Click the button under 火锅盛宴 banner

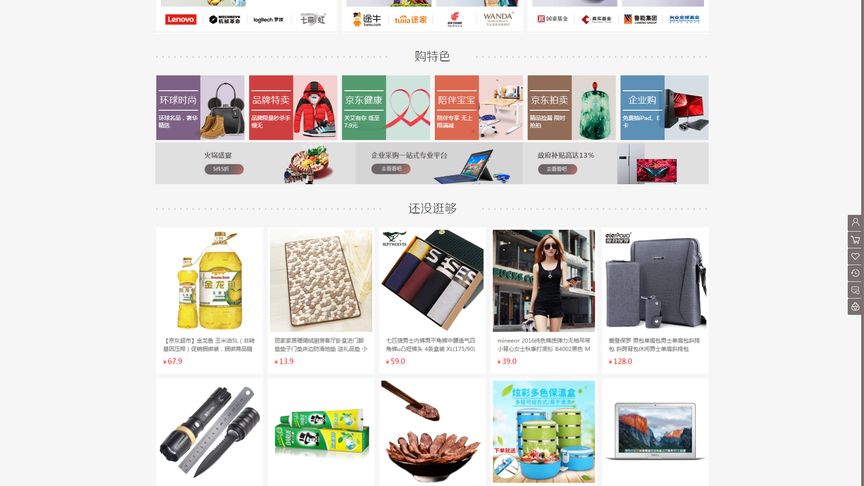(224, 169)
